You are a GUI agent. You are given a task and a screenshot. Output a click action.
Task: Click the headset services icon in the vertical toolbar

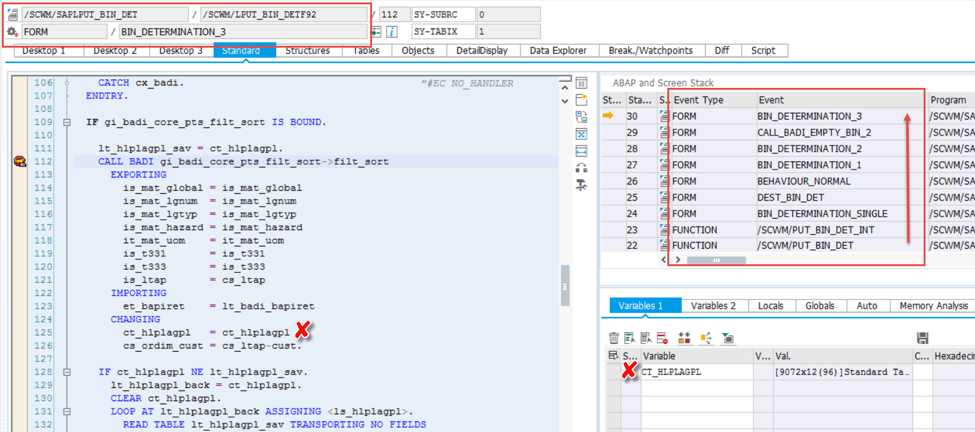pyautogui.click(x=581, y=167)
